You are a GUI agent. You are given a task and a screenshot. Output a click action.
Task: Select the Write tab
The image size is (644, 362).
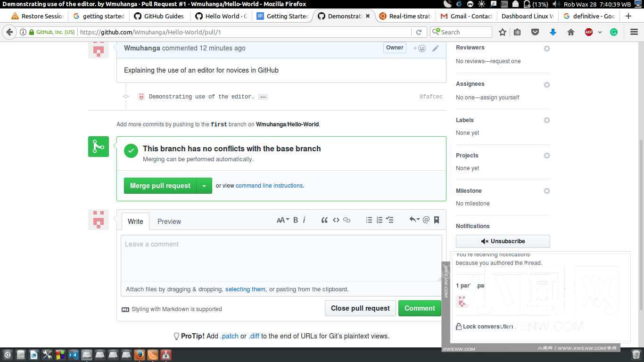coord(135,222)
